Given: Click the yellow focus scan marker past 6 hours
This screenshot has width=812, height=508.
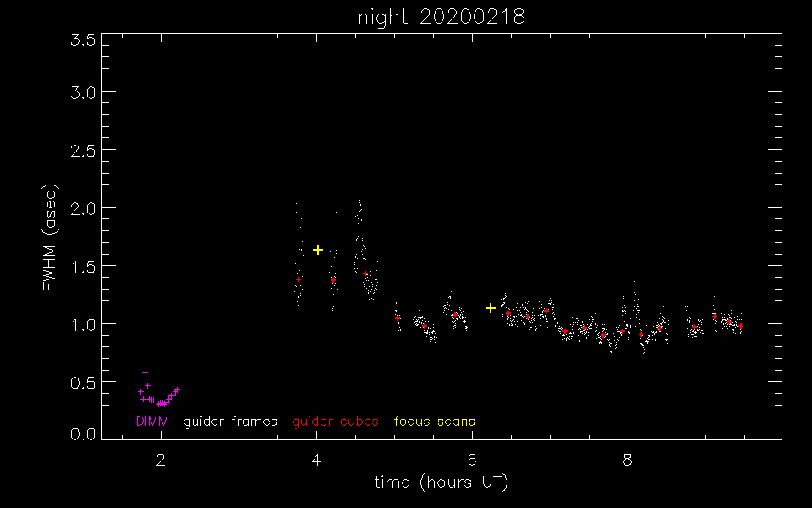Looking at the screenshot, I should [491, 308].
